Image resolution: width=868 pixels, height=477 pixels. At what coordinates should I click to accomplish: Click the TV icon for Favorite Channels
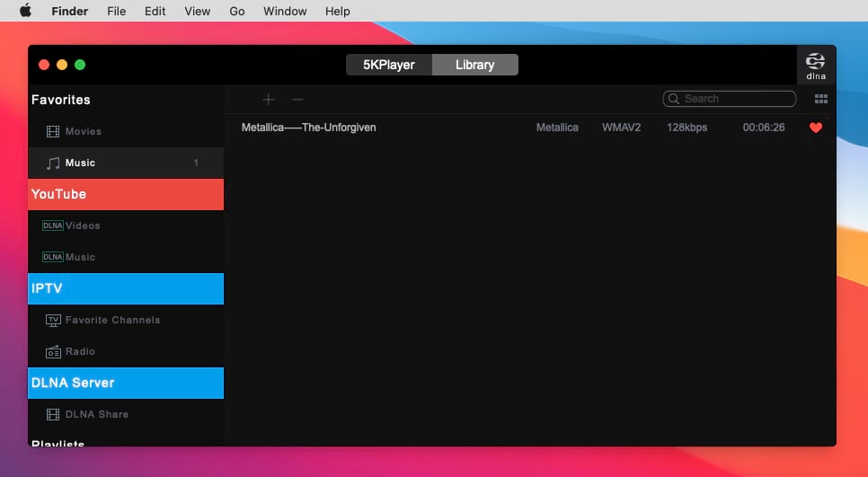(x=53, y=321)
